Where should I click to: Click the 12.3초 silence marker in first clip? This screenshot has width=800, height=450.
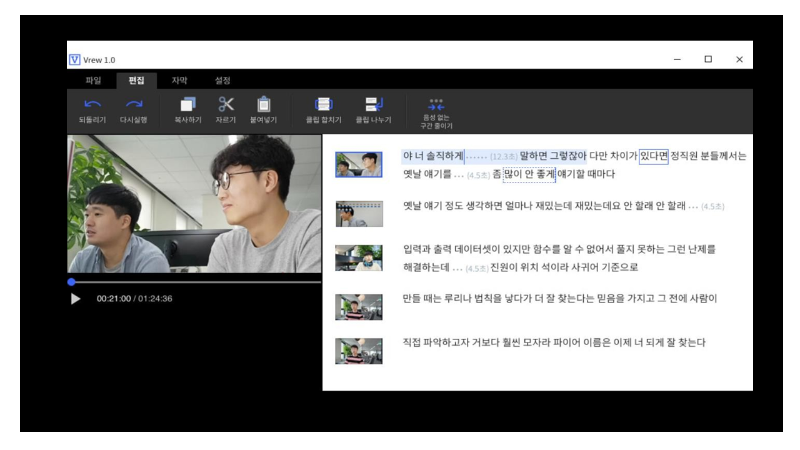click(503, 157)
